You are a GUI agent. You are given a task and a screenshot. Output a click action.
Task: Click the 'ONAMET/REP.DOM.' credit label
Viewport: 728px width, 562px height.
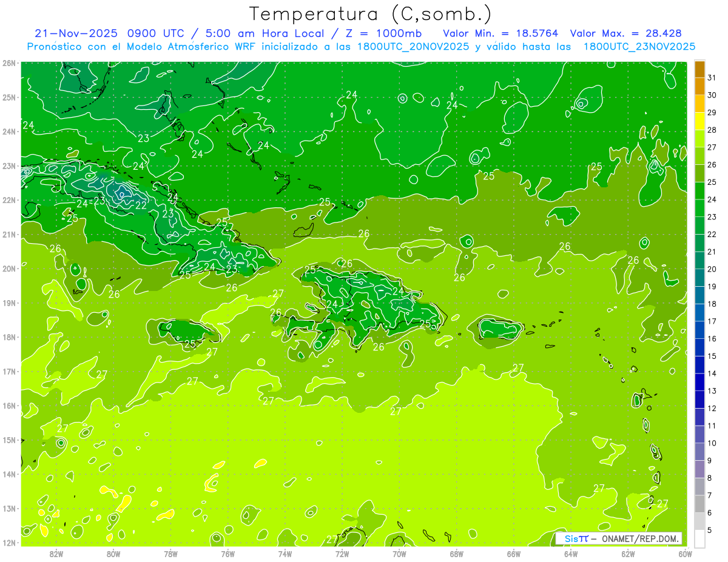click(x=640, y=539)
